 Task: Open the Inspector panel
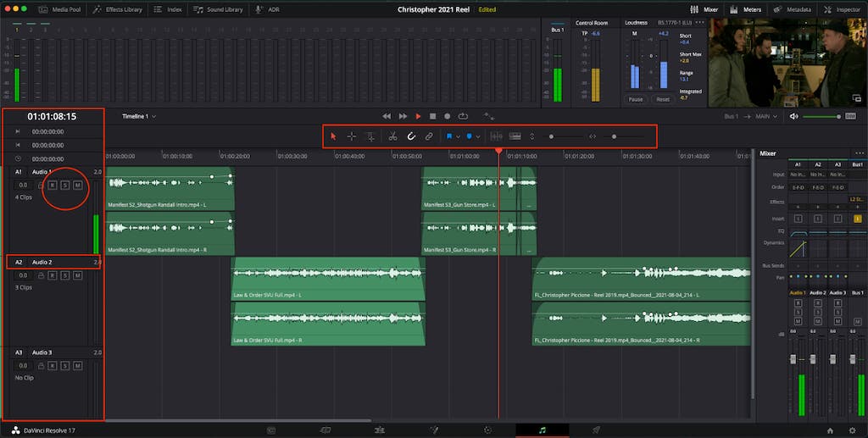pos(842,9)
